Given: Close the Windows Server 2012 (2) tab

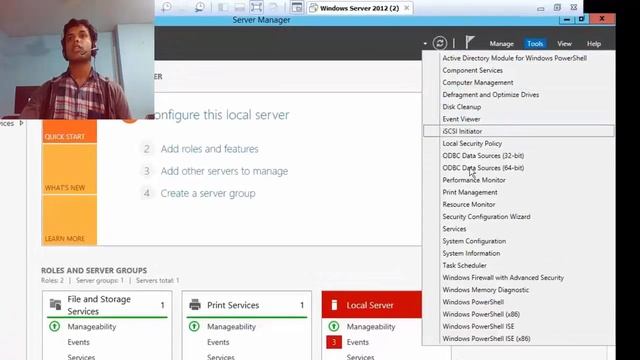Looking at the screenshot, I should point(407,8).
